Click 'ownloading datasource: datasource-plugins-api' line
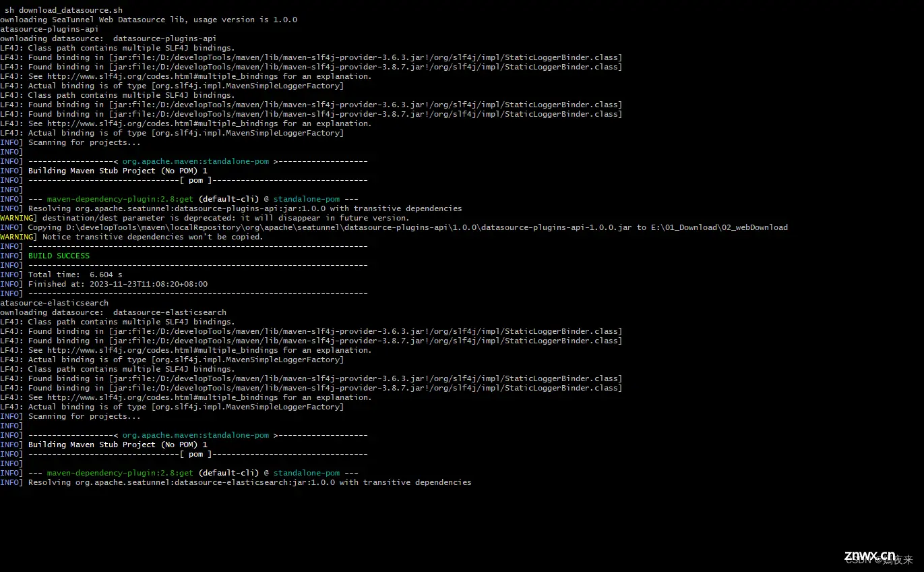Image resolution: width=924 pixels, height=572 pixels. 108,38
